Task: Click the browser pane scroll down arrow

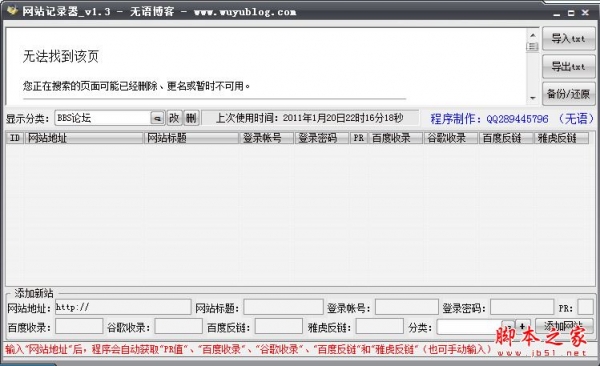Action: [x=533, y=98]
